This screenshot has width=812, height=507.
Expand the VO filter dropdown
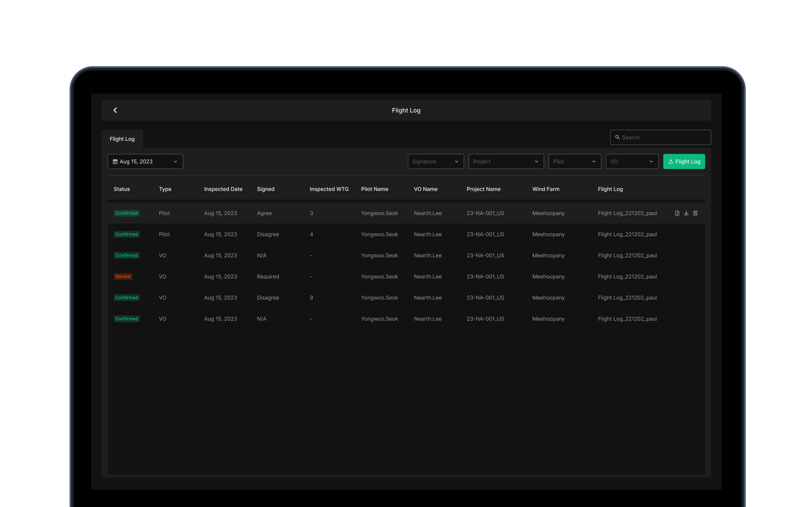[632, 162]
